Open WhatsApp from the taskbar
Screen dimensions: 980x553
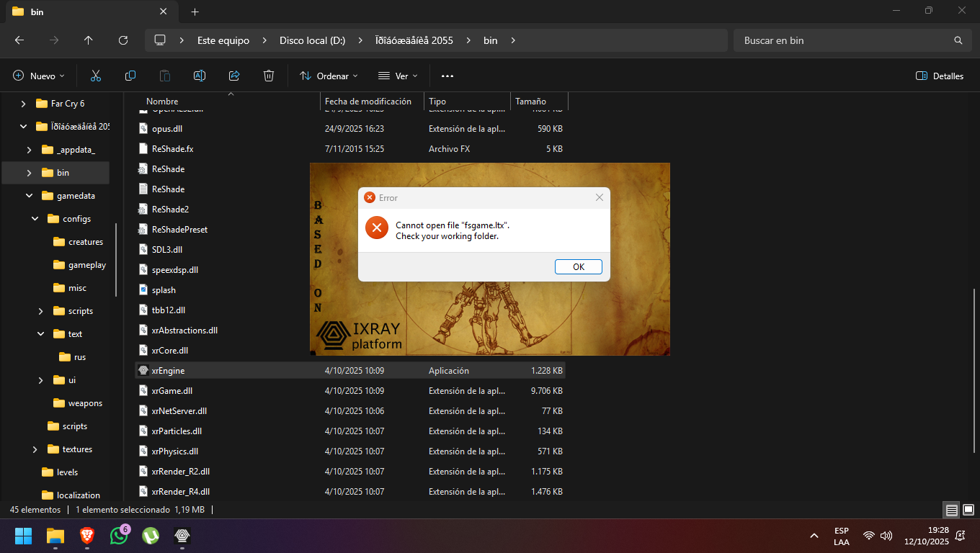click(x=119, y=535)
